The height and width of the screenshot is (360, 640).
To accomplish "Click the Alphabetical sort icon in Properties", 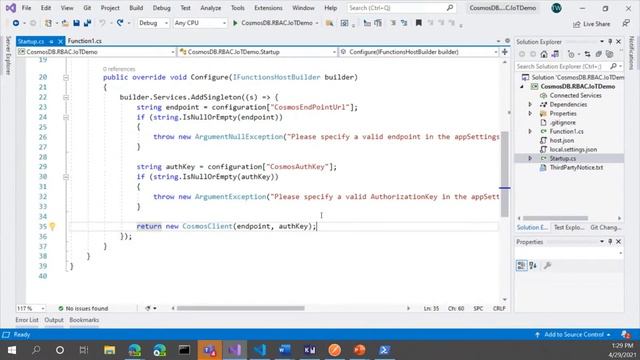I will (x=533, y=266).
